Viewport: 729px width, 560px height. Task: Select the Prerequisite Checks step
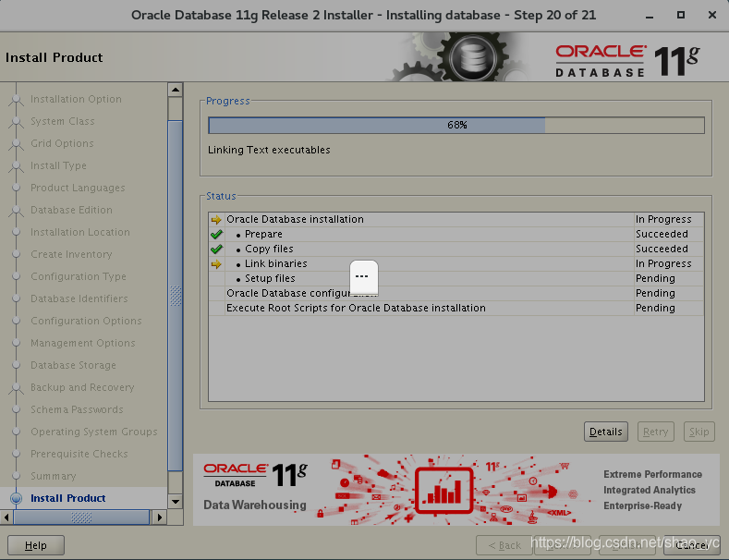(x=79, y=454)
